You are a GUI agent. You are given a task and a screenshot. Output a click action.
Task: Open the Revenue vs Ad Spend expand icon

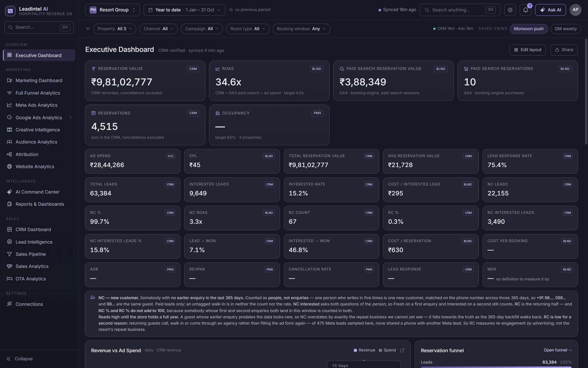[402, 350]
